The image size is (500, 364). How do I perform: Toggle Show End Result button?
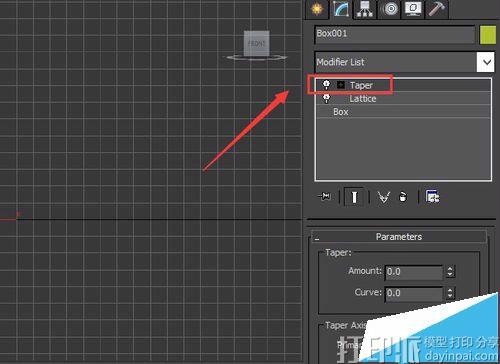click(354, 197)
